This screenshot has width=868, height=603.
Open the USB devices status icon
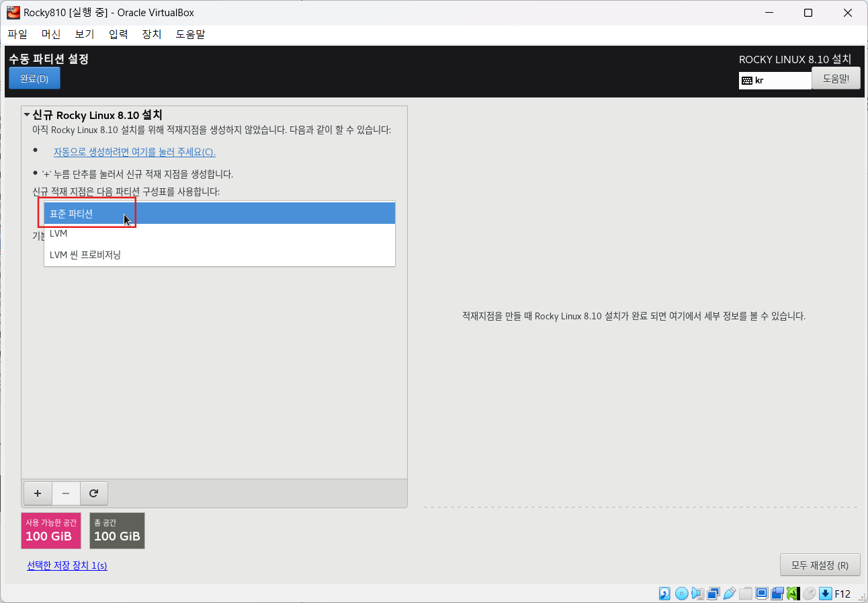pyautogui.click(x=730, y=594)
